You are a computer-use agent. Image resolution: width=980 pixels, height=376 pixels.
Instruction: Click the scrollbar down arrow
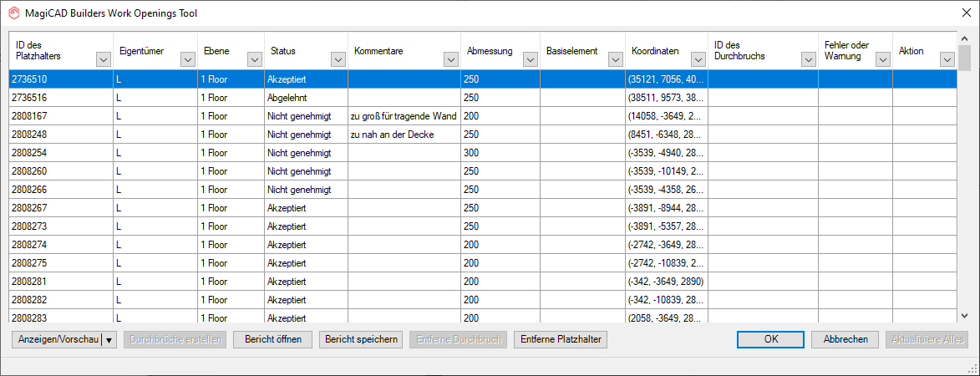(964, 316)
